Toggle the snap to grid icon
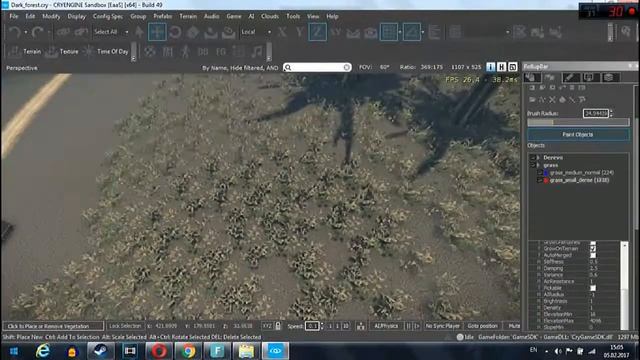 point(389,32)
